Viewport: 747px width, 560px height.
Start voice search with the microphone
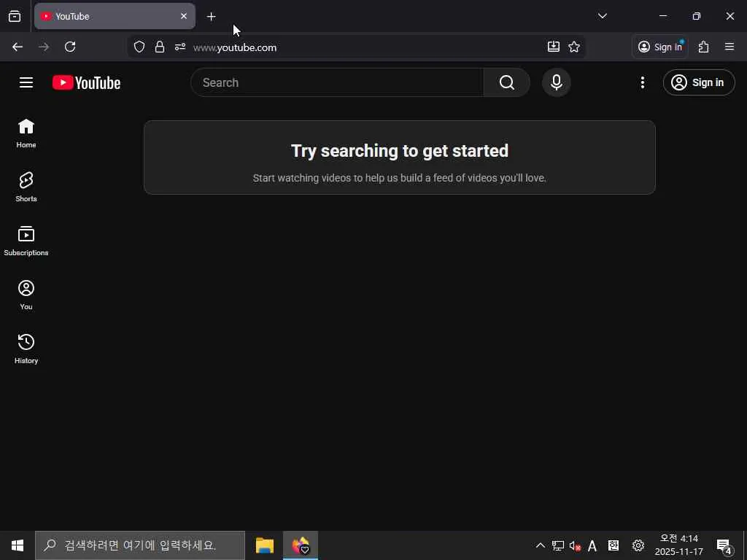[556, 82]
